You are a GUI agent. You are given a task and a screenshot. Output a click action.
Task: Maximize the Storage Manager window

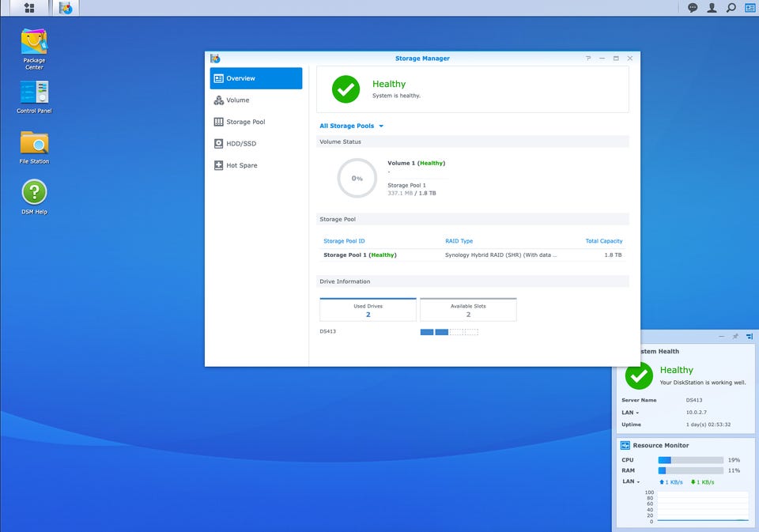click(x=616, y=58)
